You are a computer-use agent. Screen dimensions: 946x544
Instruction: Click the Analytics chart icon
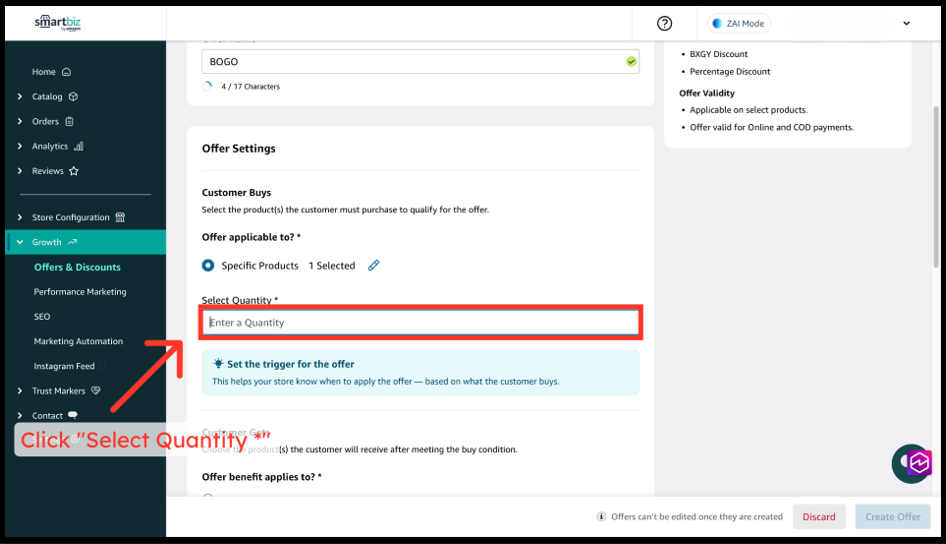79,146
